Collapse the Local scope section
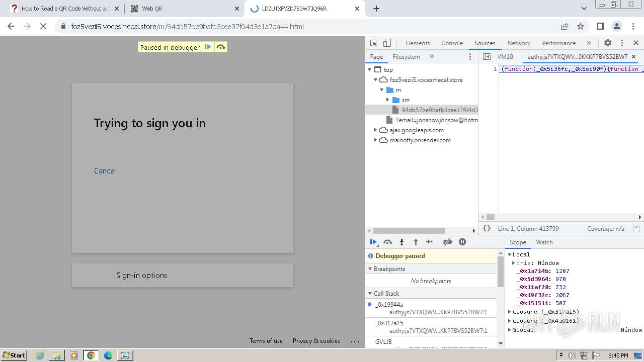Image resolution: width=644 pixels, height=362 pixels. point(509,254)
